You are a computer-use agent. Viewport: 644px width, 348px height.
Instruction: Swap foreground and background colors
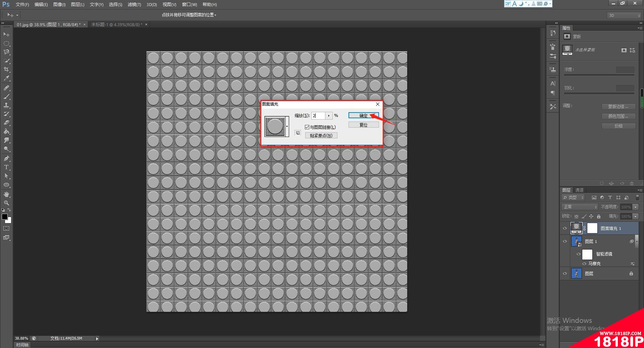[9, 210]
